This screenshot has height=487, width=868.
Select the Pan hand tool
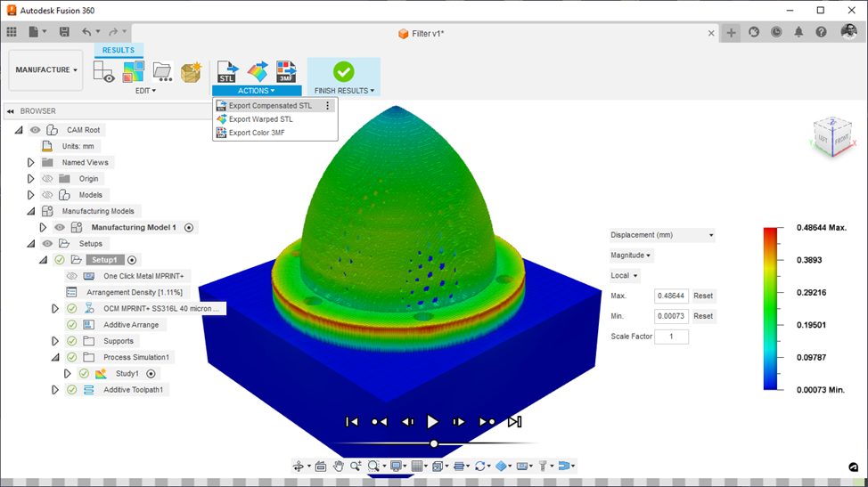339,466
